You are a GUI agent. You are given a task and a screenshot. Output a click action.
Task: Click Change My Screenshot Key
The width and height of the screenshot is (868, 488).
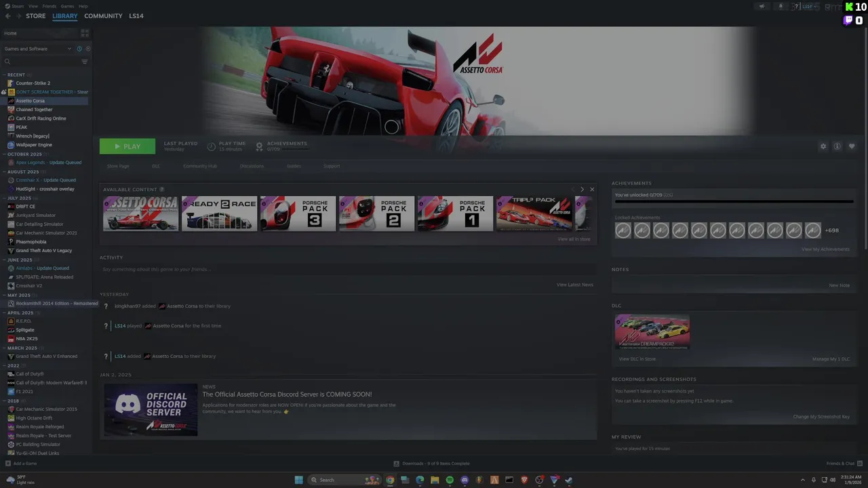pos(821,417)
